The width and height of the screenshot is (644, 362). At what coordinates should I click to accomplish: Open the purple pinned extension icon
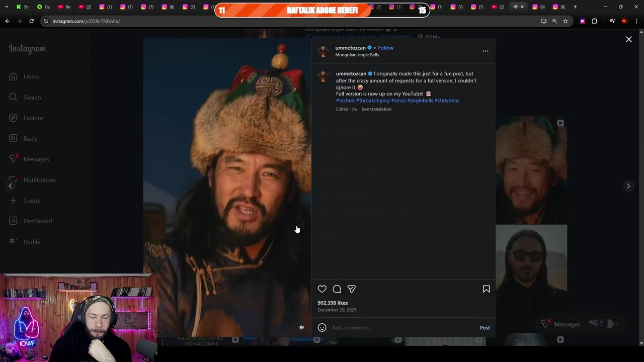[x=583, y=21]
